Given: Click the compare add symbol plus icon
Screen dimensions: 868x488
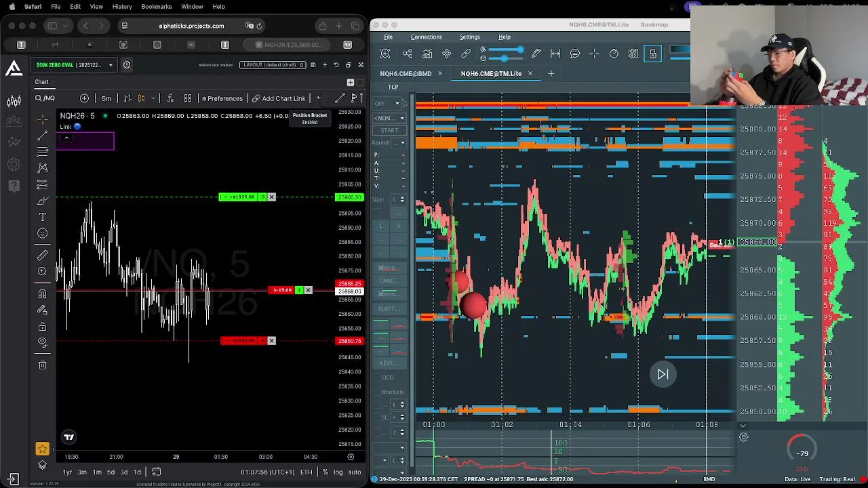Looking at the screenshot, I should [x=84, y=98].
